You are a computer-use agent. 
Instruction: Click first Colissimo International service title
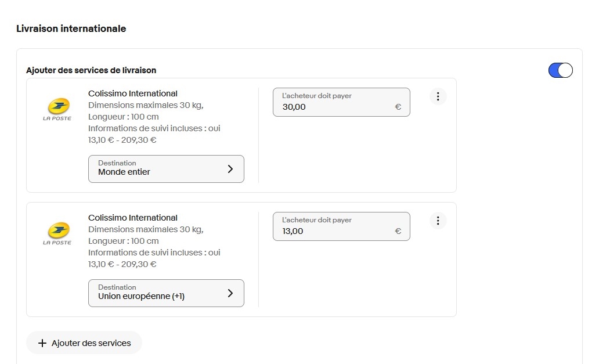(x=133, y=93)
